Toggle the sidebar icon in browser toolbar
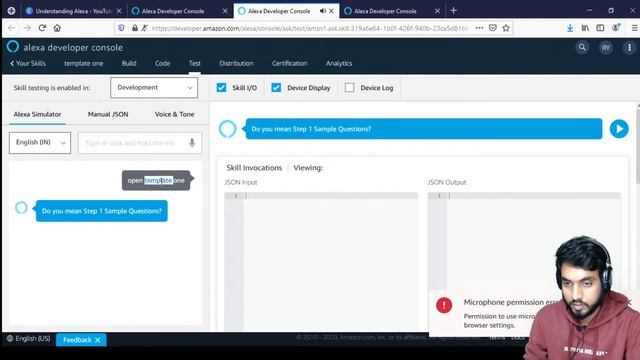Screen dimensions: 640x360 point(600,28)
